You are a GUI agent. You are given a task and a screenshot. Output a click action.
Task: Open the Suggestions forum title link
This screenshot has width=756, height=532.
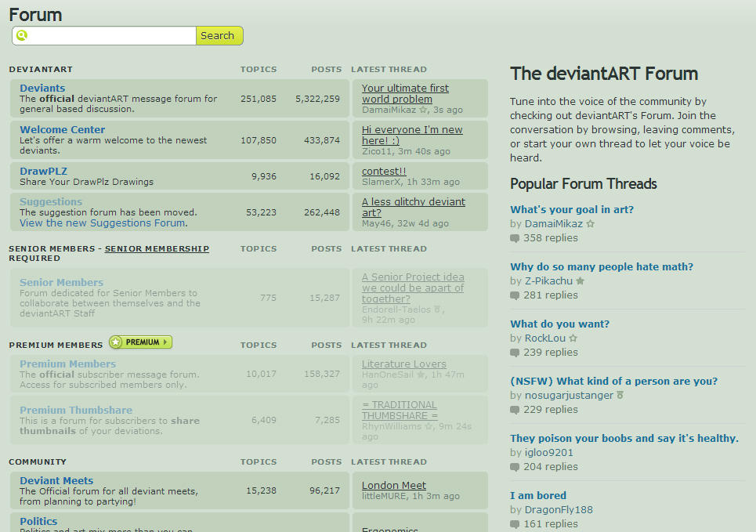coord(51,201)
